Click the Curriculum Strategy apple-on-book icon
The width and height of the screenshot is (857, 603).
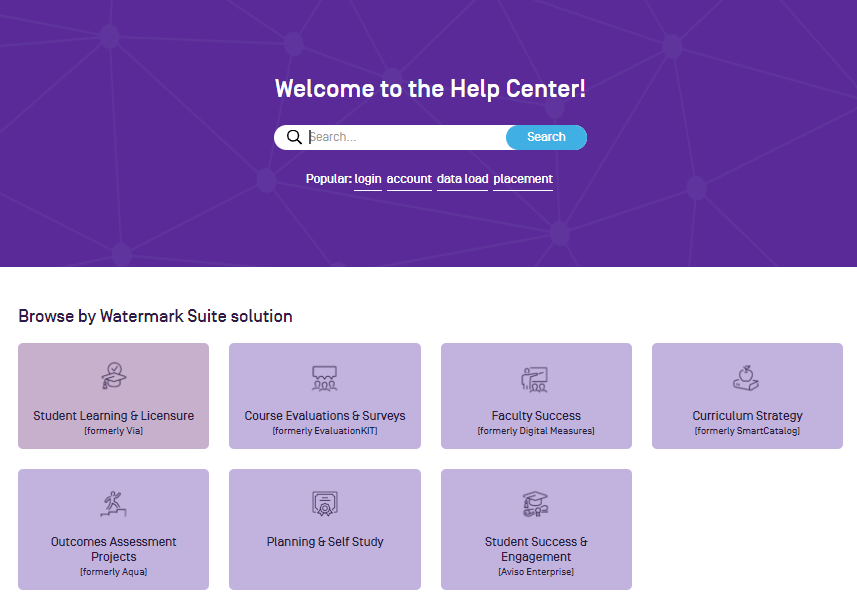coord(747,378)
